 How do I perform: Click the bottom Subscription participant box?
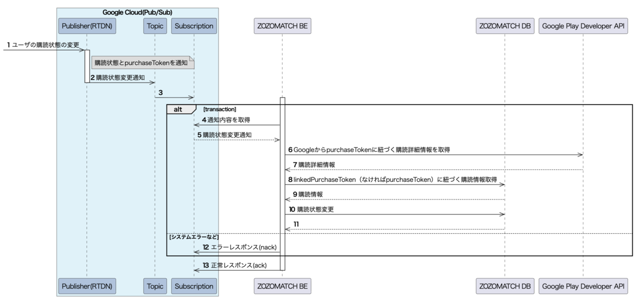[194, 286]
